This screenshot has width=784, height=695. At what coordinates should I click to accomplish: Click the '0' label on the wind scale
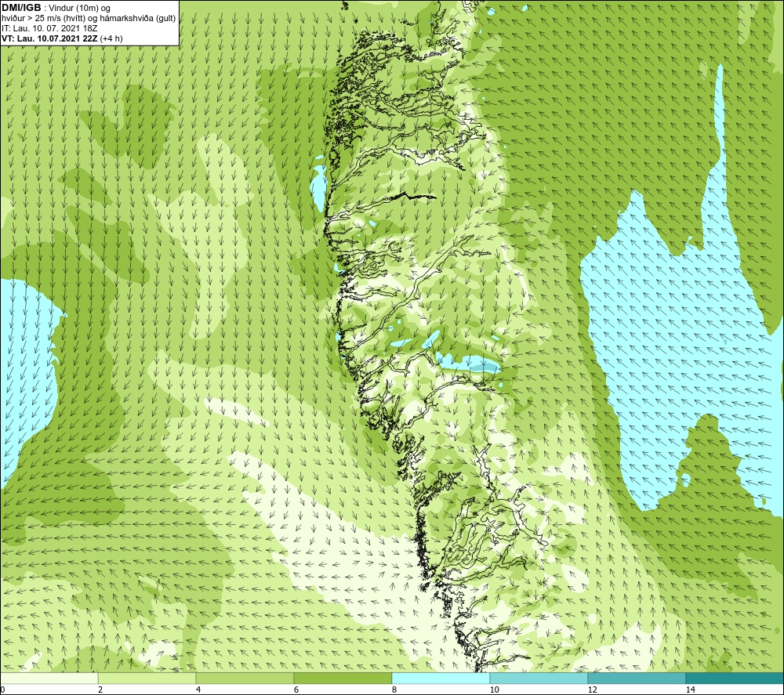2,690
